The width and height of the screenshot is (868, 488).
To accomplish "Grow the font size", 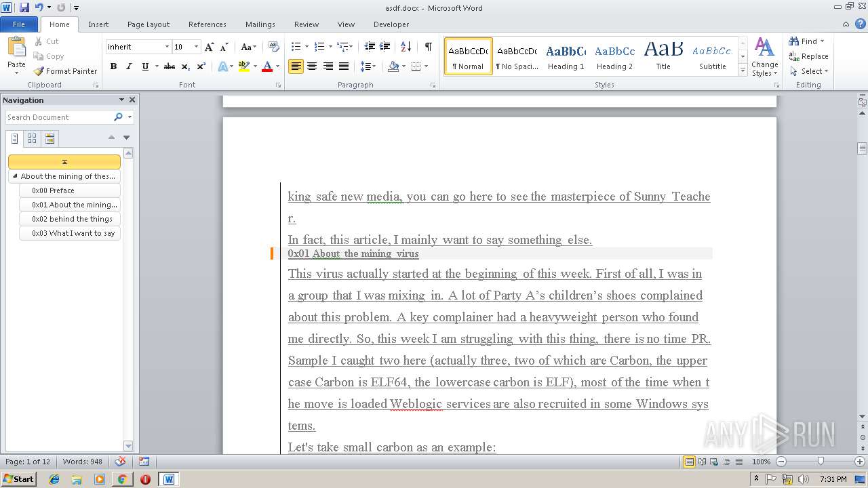I will point(210,47).
